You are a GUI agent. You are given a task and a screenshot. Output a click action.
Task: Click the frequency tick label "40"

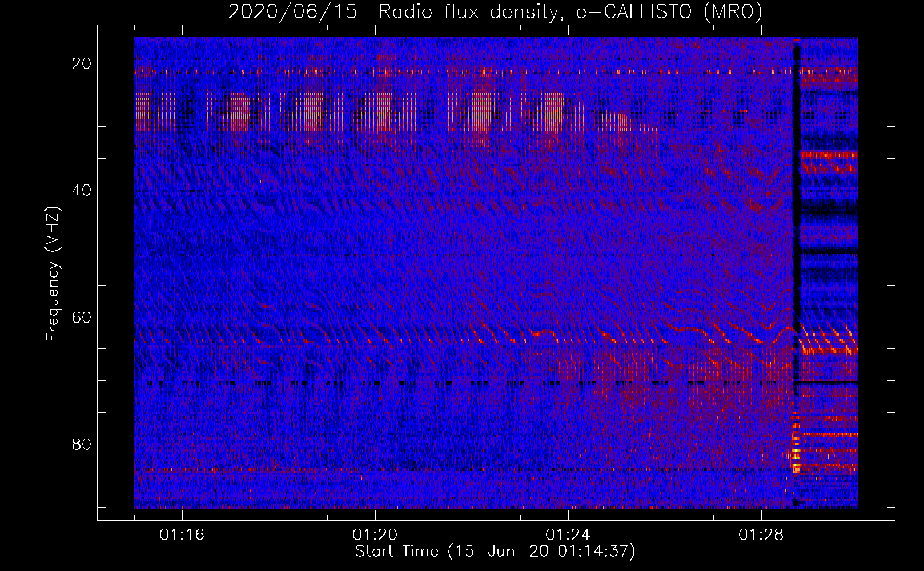(x=82, y=190)
